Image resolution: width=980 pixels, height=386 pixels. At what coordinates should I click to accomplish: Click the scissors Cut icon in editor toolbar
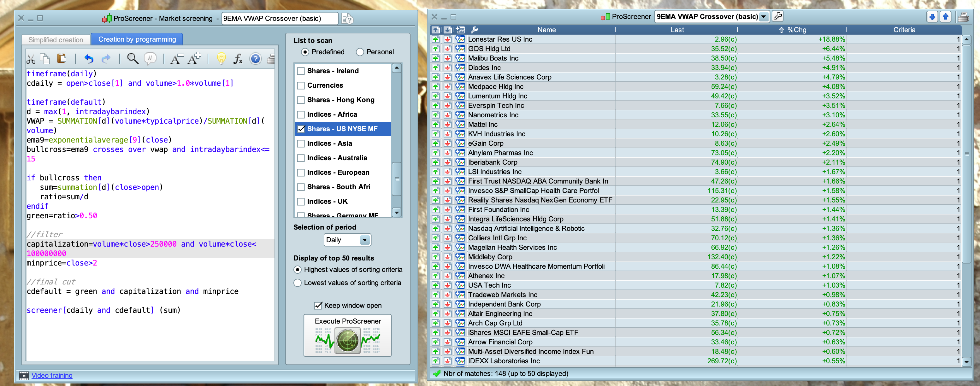(x=31, y=59)
